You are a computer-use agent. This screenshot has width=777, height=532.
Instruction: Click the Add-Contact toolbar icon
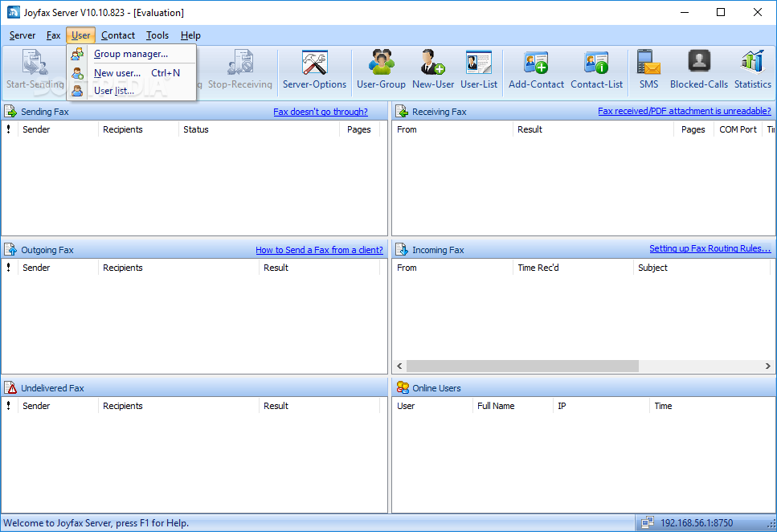coord(536,63)
